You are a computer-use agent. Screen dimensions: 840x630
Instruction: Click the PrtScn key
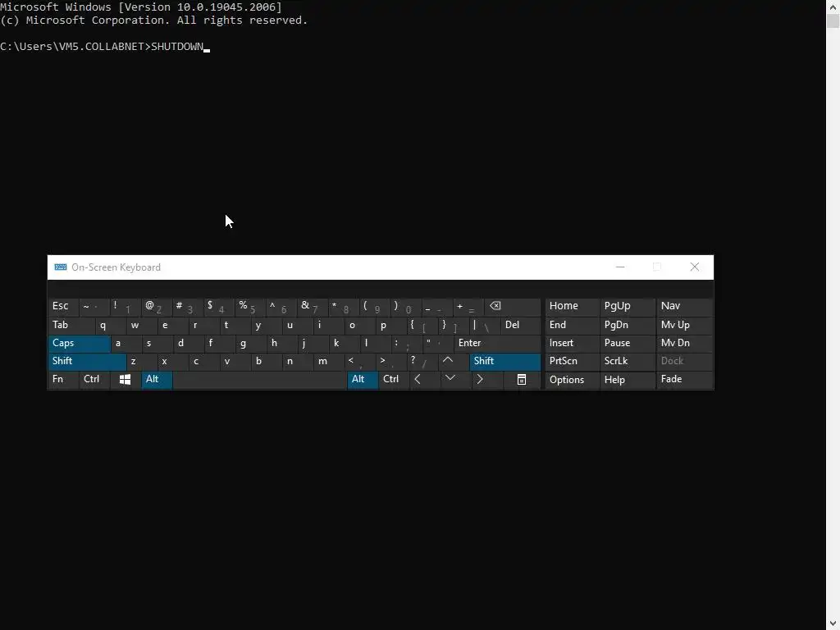[572, 362]
